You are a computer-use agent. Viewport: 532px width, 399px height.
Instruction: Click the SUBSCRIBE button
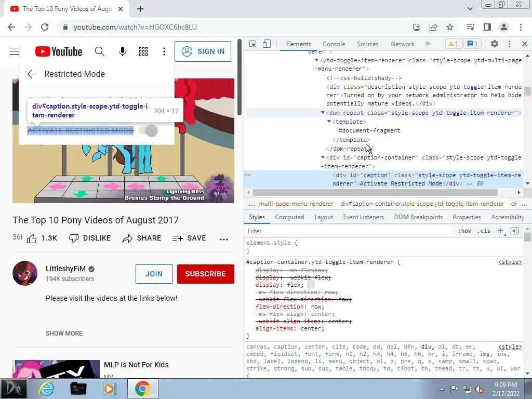tap(206, 274)
